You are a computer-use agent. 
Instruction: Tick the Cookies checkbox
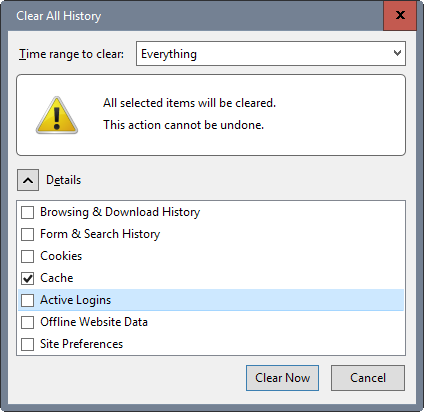(27, 256)
